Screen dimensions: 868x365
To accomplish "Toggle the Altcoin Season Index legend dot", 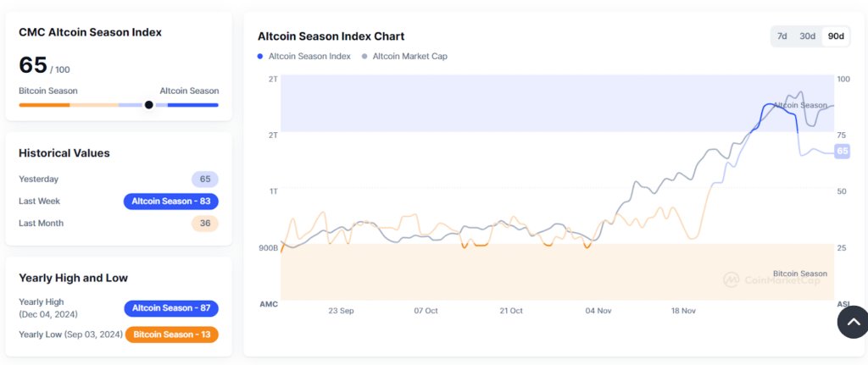I will click(x=260, y=57).
